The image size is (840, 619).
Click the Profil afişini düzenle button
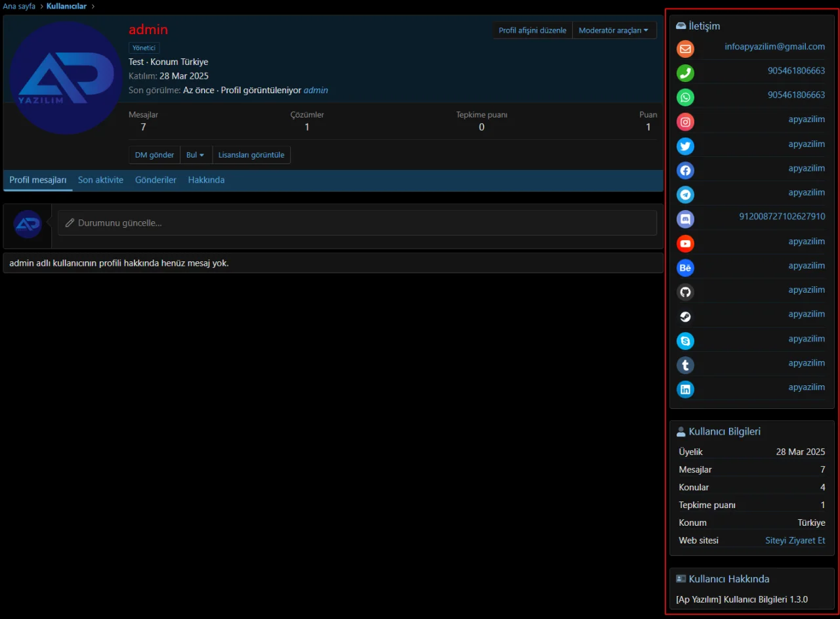[532, 30]
